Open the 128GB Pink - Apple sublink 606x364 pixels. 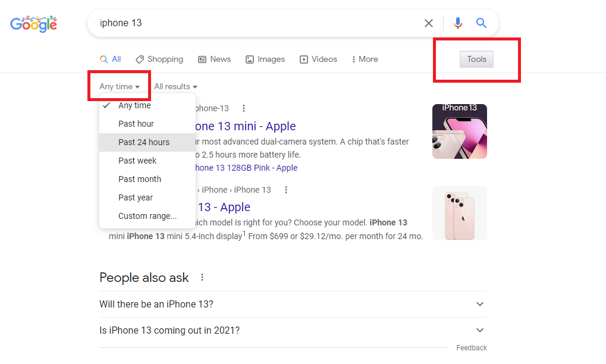click(247, 168)
